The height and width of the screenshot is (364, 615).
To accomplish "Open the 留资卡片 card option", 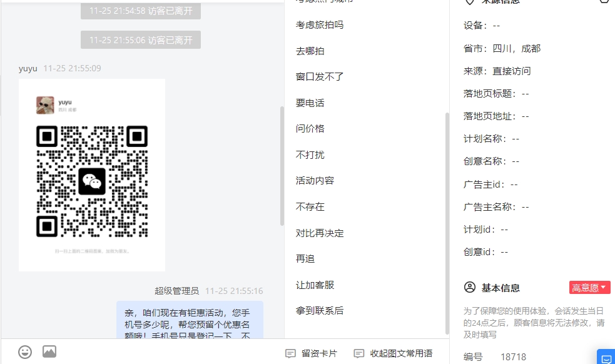I will pyautogui.click(x=312, y=353).
